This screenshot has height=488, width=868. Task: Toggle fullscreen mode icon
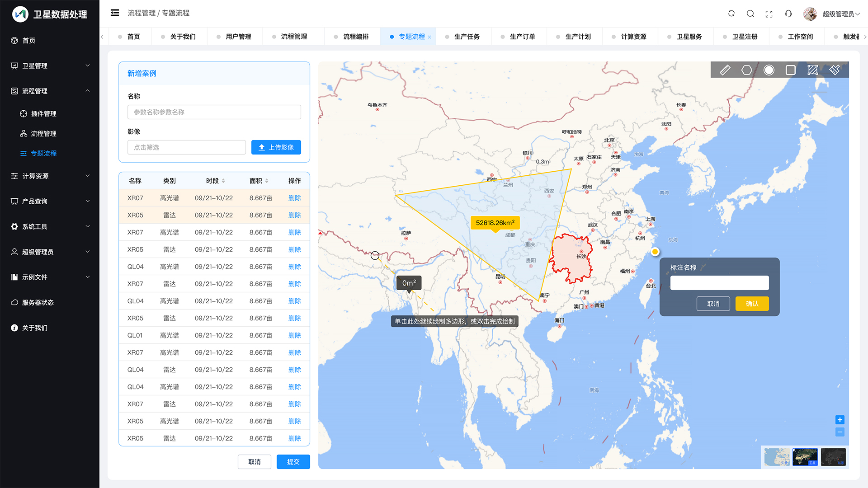[x=769, y=14]
